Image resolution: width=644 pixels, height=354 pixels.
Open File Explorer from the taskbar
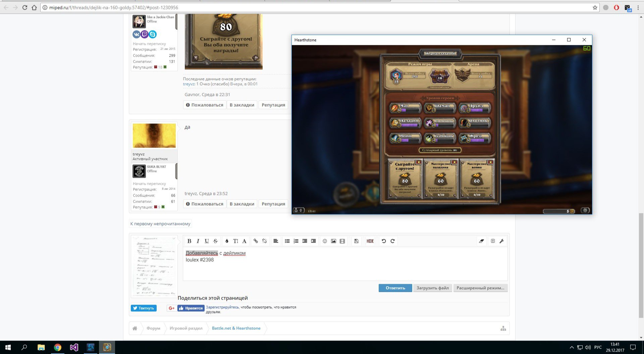pos(41,347)
